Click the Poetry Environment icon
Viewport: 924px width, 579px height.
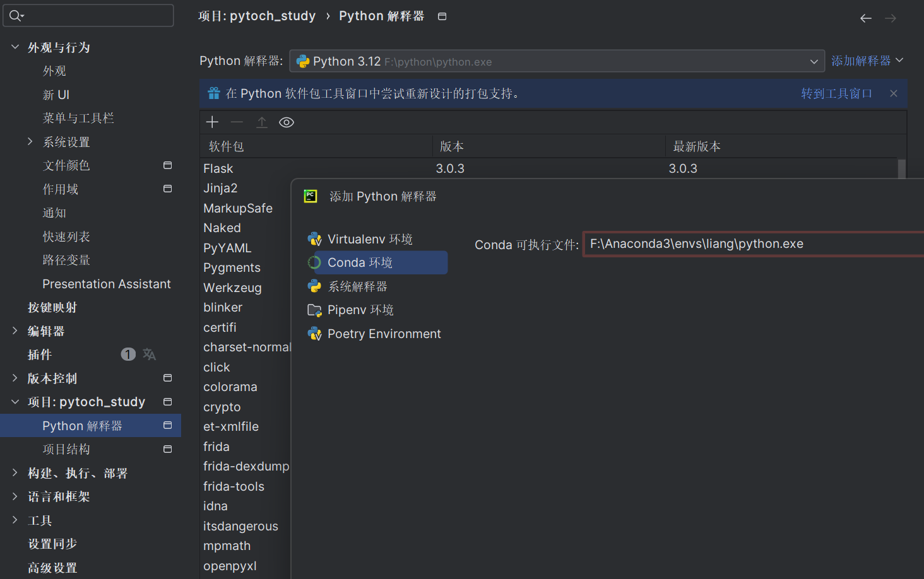click(314, 334)
